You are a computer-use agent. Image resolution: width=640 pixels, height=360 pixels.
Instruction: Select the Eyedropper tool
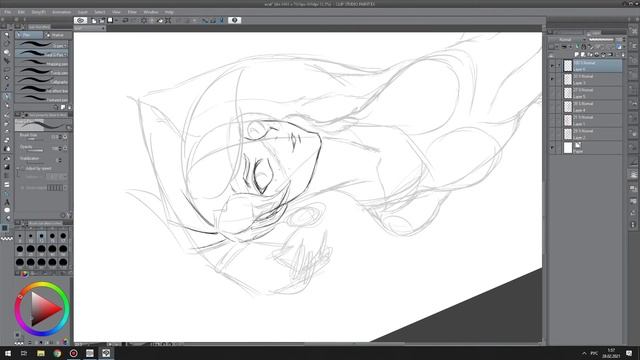point(7,87)
